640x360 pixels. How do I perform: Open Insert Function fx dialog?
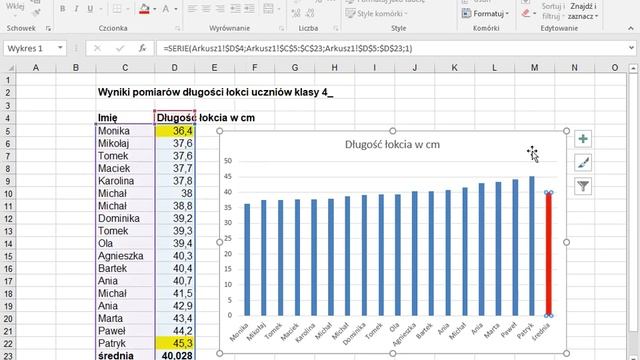coord(142,48)
